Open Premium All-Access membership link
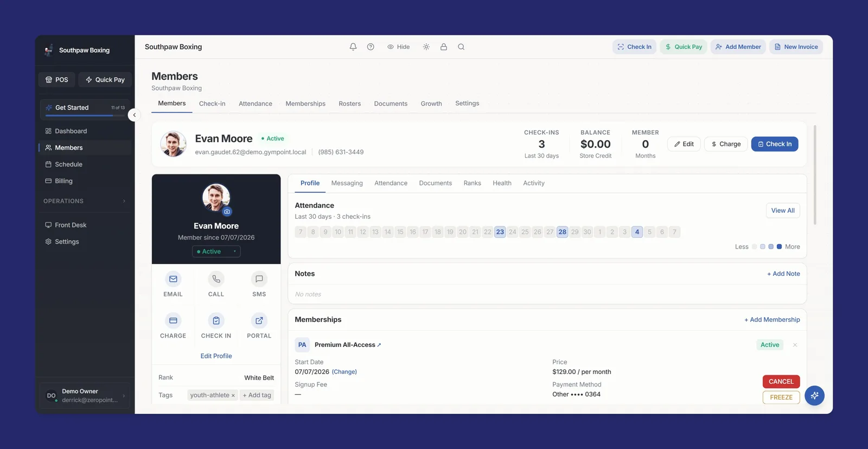The height and width of the screenshot is (449, 868). tap(348, 345)
